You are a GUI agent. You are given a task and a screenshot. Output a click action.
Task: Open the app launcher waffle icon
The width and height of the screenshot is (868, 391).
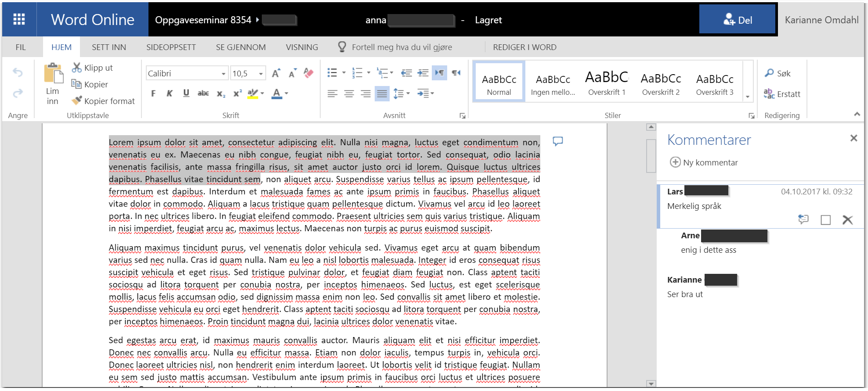click(19, 19)
